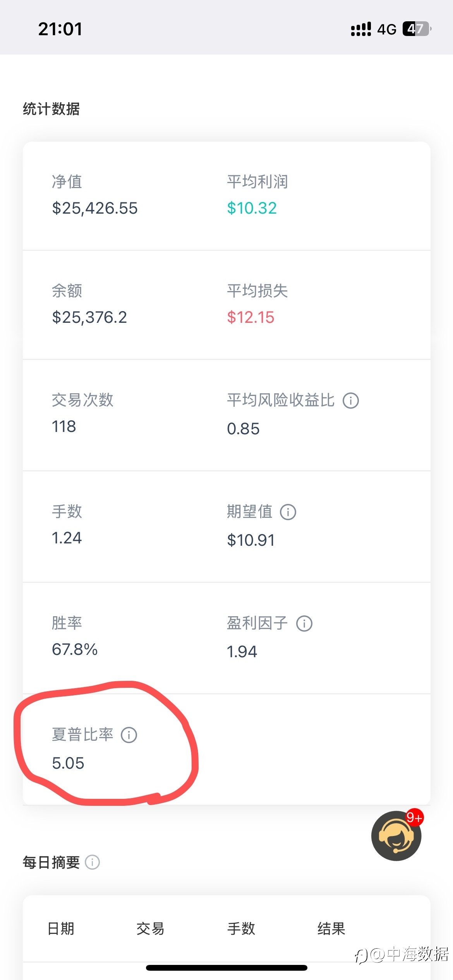Image resolution: width=453 pixels, height=980 pixels.
Task: Tap the 胜率 value 67.8%
Action: [75, 649]
